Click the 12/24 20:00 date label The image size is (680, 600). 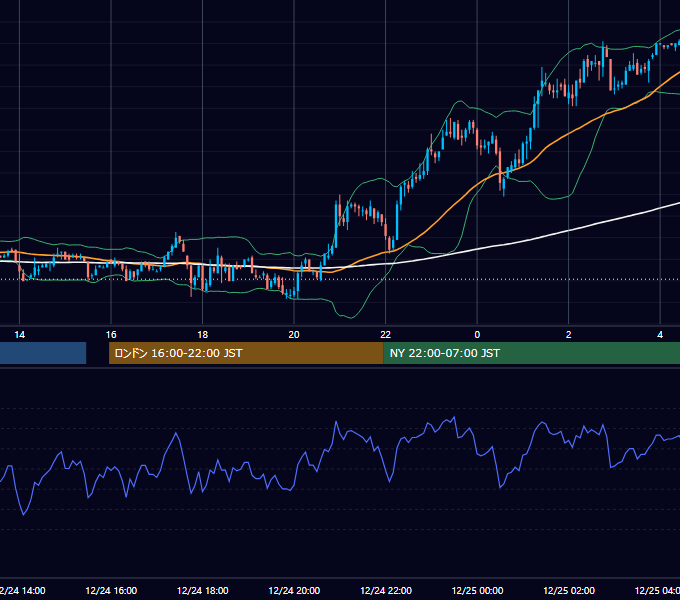294,590
